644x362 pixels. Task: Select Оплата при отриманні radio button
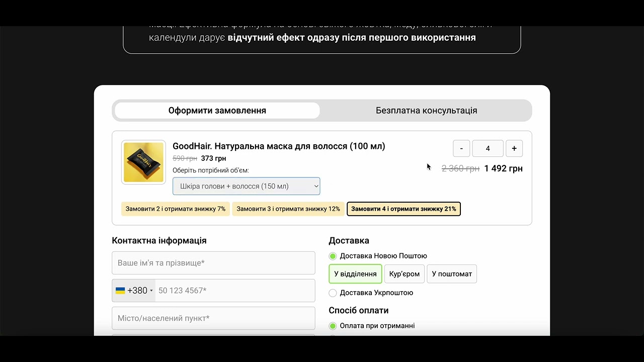click(x=333, y=326)
